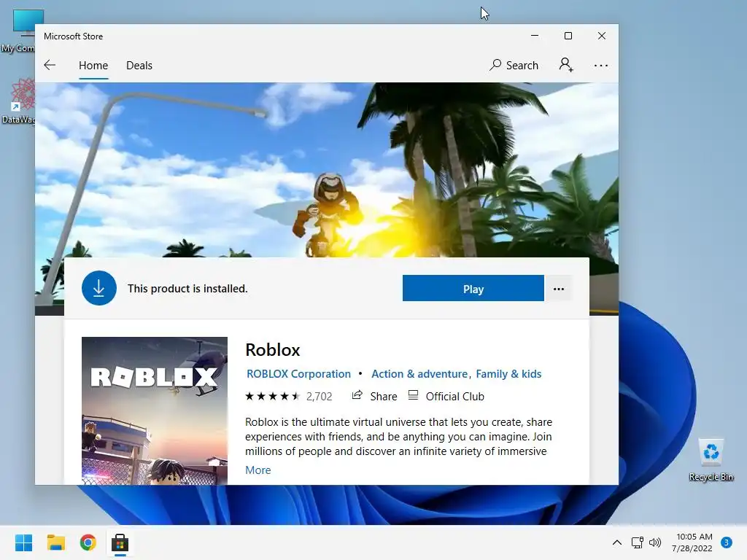Select the DataWag desktop shortcut
Viewport: 747px width, 560px height.
tap(18, 101)
